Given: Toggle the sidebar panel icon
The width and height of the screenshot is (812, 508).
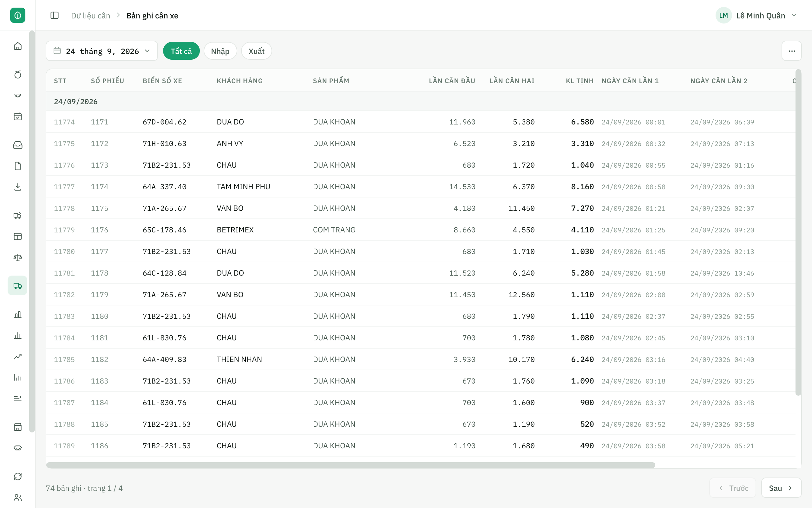Looking at the screenshot, I should pyautogui.click(x=54, y=16).
